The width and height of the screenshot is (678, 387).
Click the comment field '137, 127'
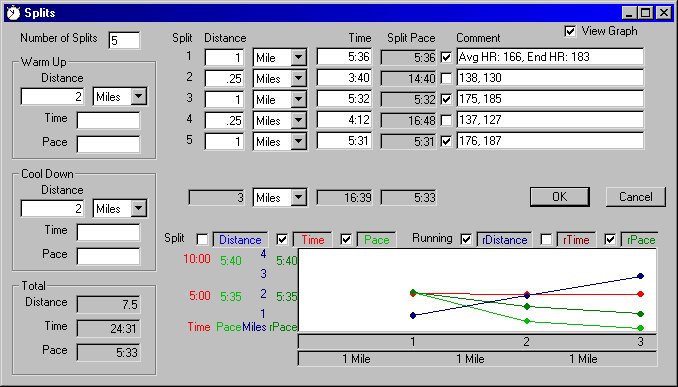[x=550, y=120]
